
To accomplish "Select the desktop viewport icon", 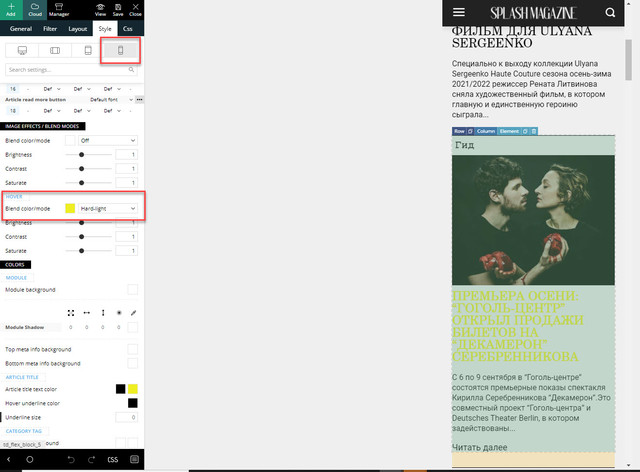I will point(22,50).
